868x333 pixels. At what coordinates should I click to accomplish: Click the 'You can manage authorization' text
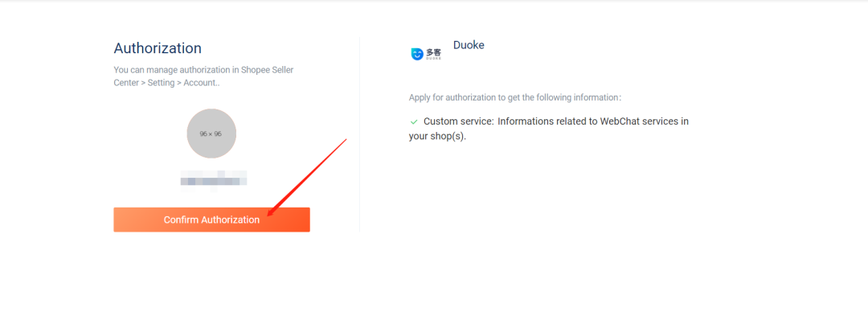coord(185,70)
